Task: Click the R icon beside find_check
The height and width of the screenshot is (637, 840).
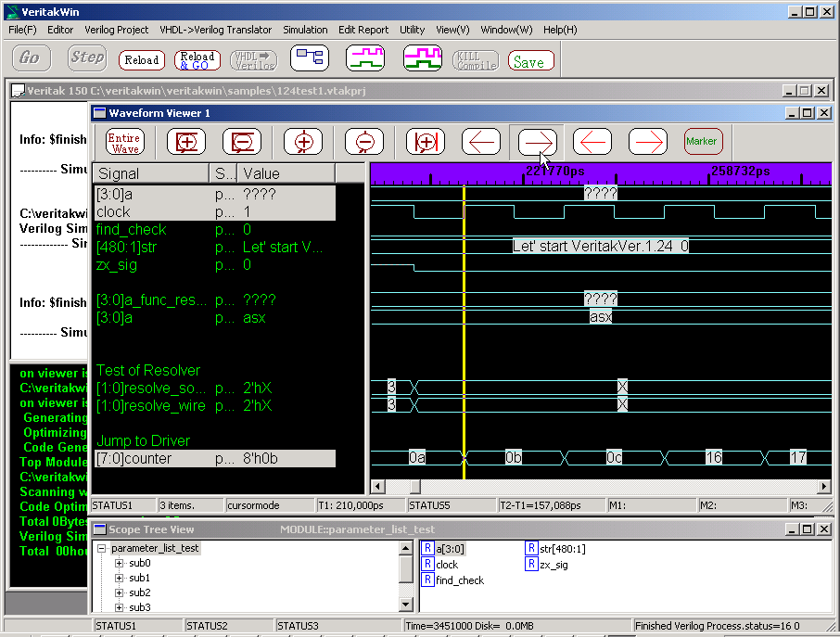Action: click(427, 580)
